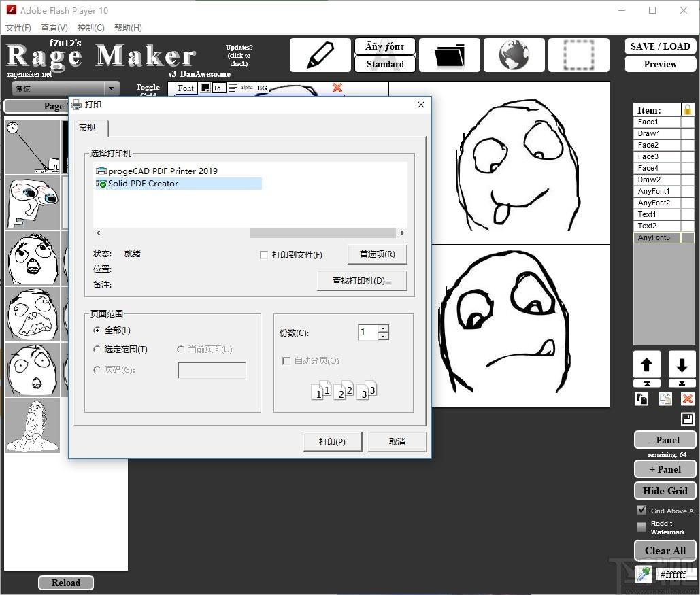Click the #ffffff color hex field
This screenshot has height=595, width=700.
pyautogui.click(x=676, y=575)
